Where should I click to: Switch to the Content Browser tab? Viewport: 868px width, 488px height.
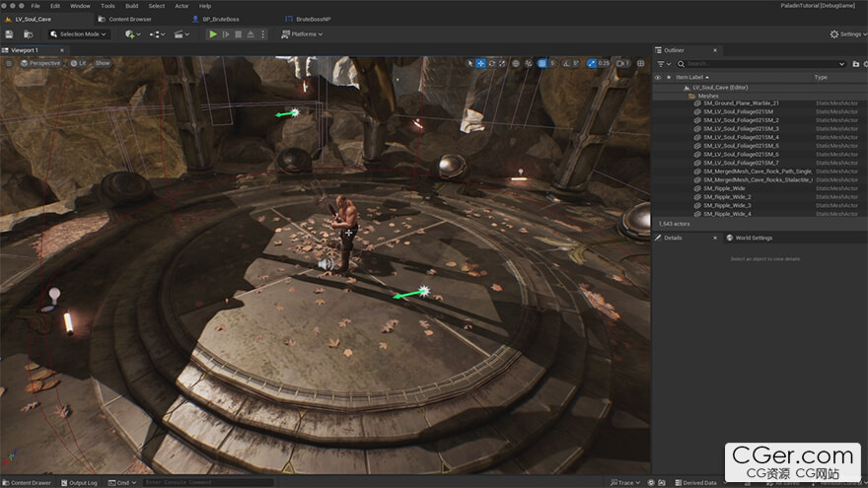tap(129, 20)
